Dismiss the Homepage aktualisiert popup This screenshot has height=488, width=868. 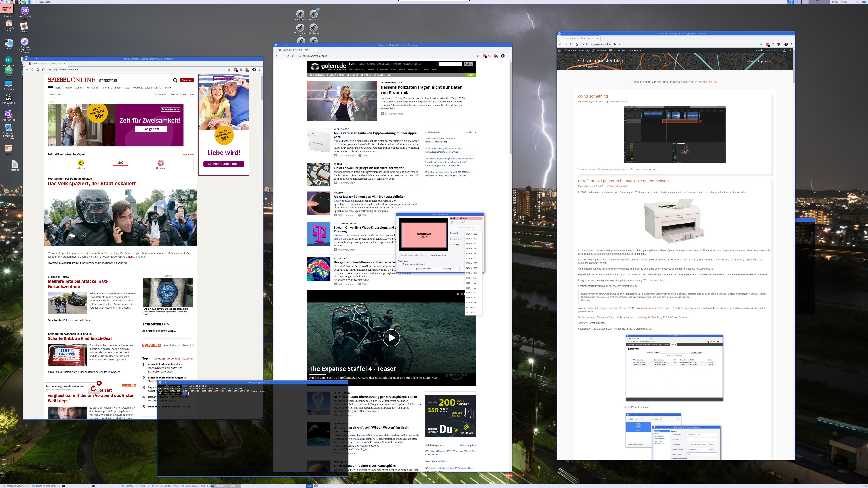coord(99,383)
